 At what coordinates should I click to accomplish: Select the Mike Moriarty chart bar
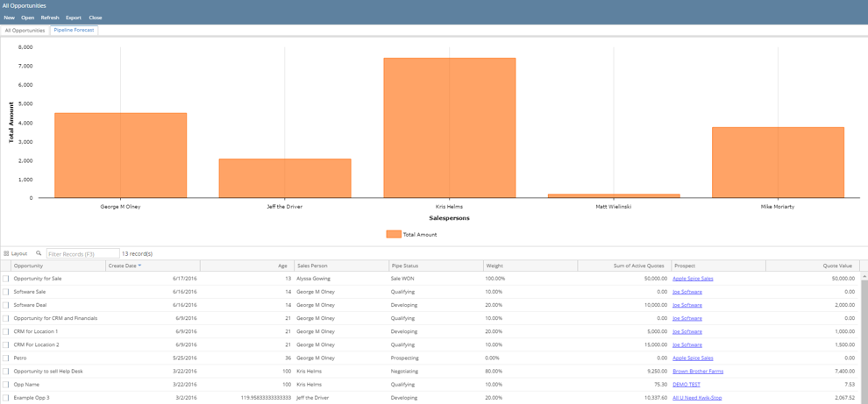[x=778, y=162]
